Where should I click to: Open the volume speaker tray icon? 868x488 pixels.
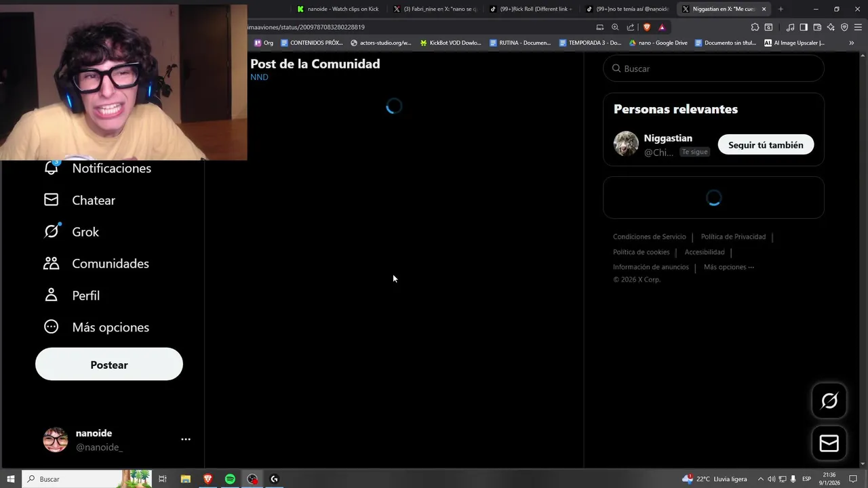(x=771, y=479)
